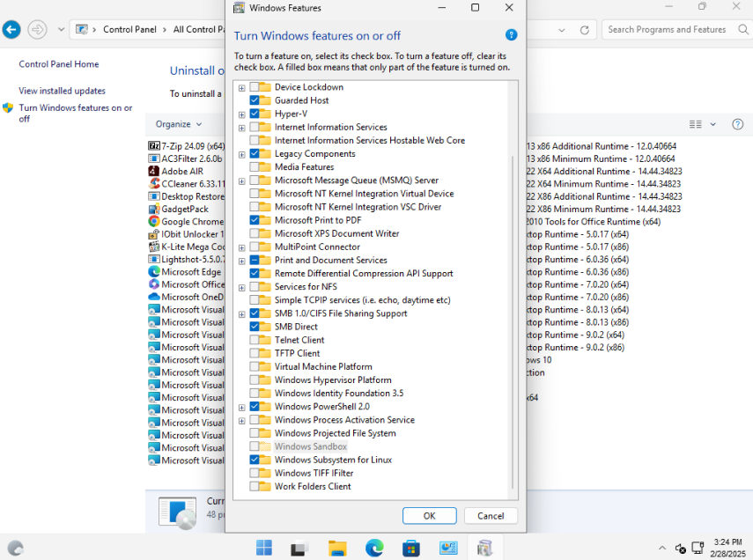Turn on the TFTP Client checkbox
The height and width of the screenshot is (560, 753).
[x=255, y=353]
